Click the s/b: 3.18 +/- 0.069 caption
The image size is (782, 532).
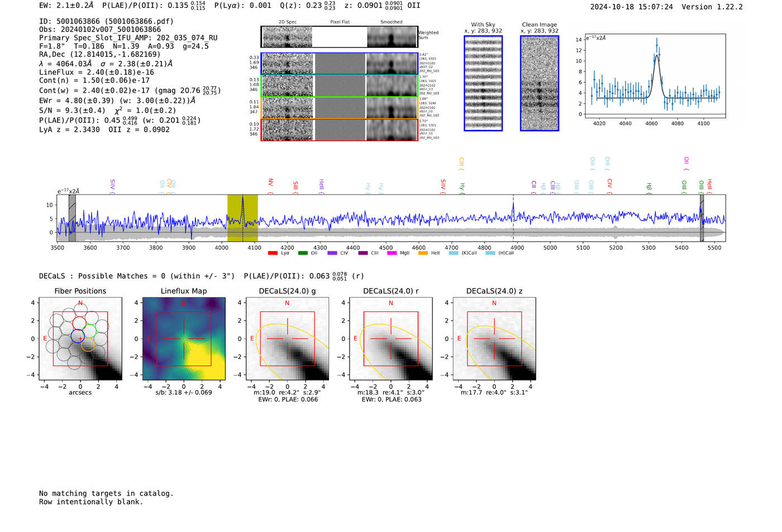click(x=184, y=392)
